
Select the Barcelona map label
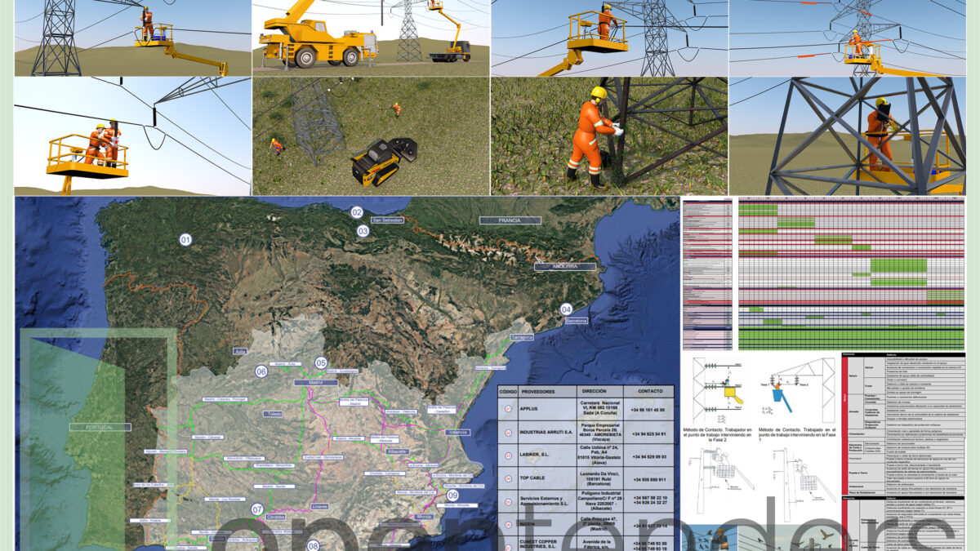point(577,322)
